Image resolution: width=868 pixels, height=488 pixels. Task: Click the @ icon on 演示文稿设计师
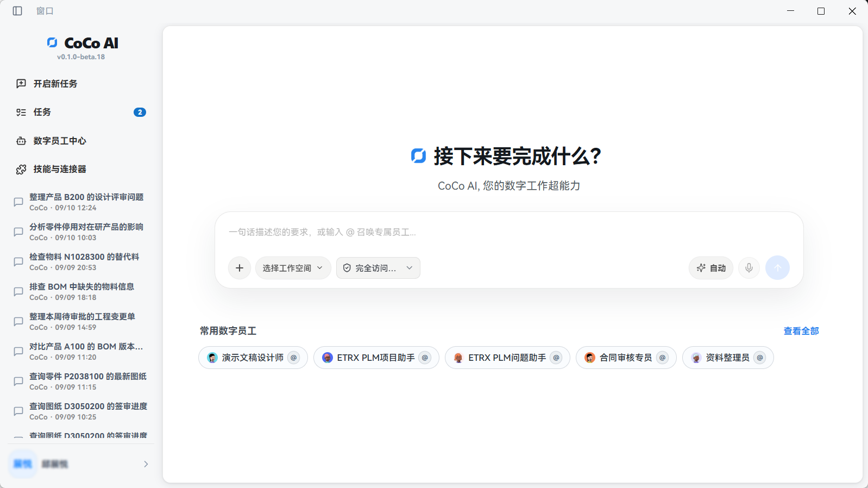[x=294, y=358]
